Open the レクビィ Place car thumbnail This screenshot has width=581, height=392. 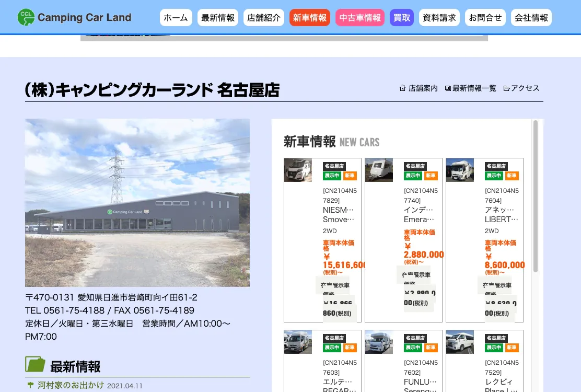(x=460, y=342)
